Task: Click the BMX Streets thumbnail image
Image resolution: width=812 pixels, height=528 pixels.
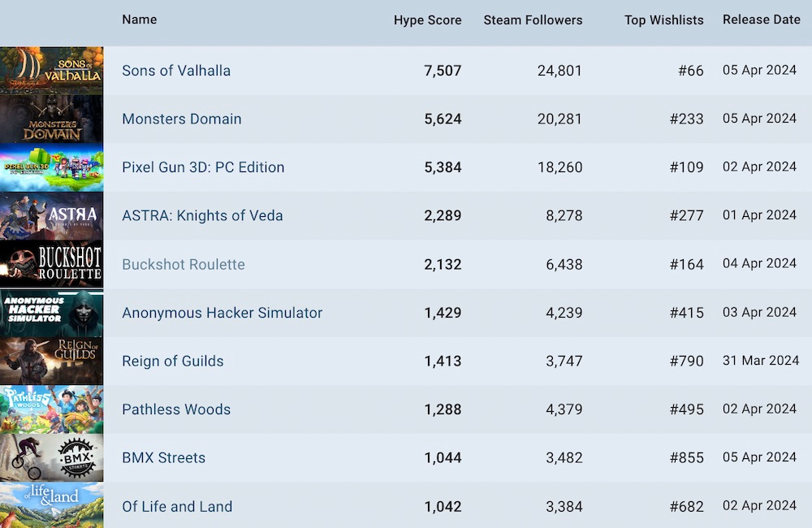Action: (52, 457)
